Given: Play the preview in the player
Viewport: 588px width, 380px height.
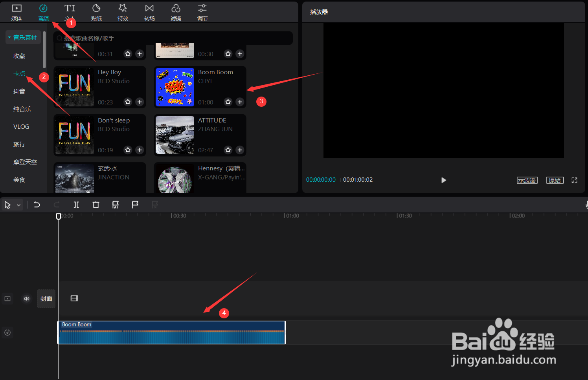Looking at the screenshot, I should click(443, 180).
